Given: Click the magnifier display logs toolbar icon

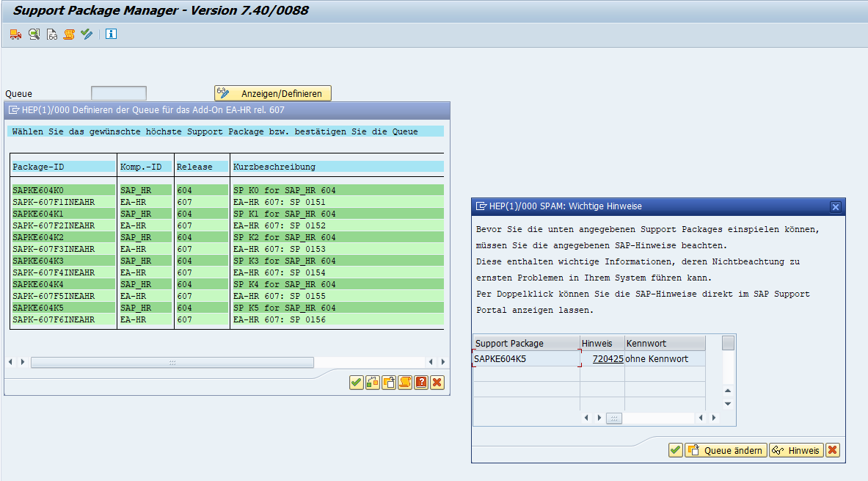Looking at the screenshot, I should coord(34,35).
